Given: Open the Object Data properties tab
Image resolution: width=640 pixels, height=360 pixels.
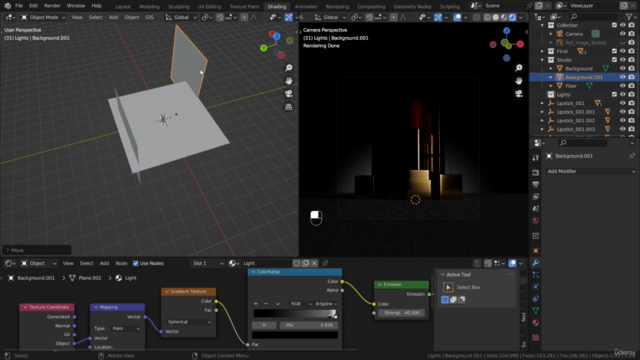Looking at the screenshot, I should pyautogui.click(x=536, y=311).
